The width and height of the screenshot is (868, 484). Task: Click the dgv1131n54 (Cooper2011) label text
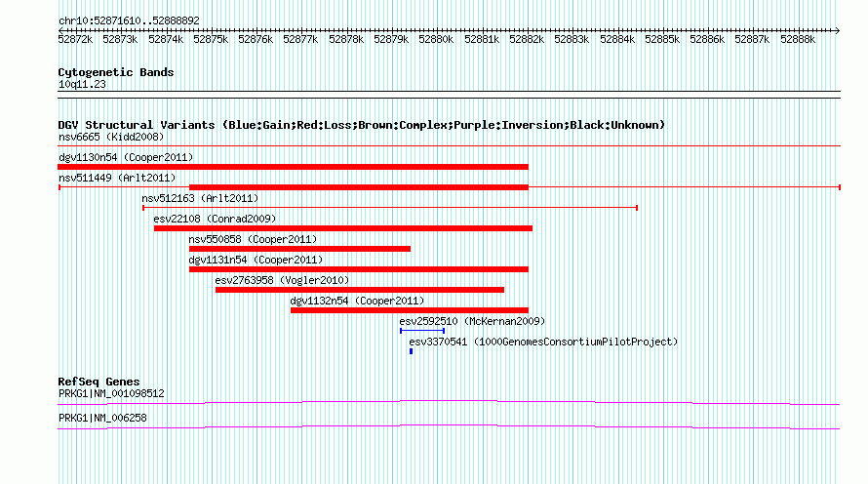tap(256, 260)
